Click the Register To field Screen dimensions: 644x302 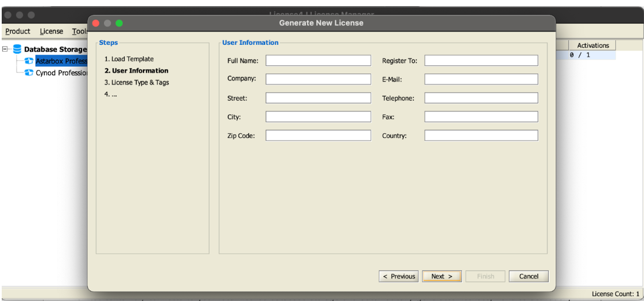481,61
